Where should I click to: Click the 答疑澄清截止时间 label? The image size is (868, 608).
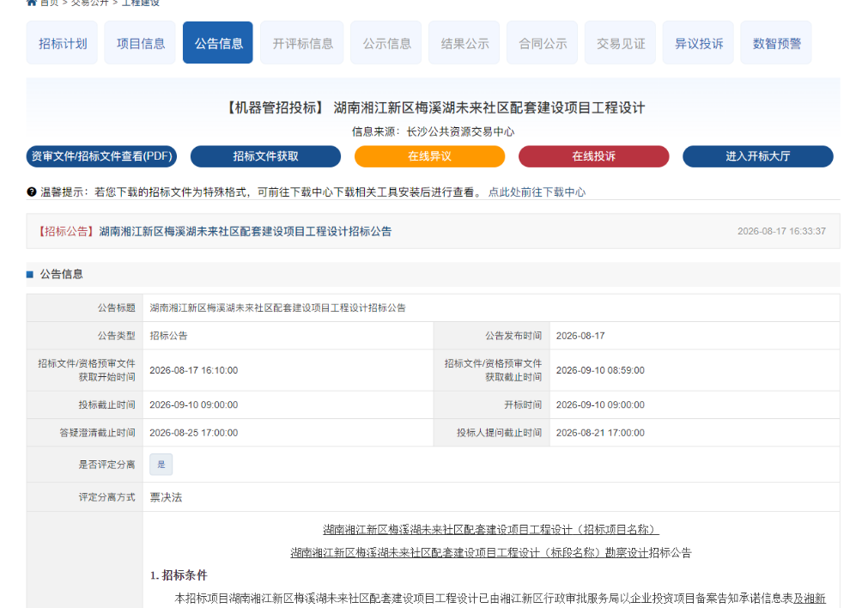pyautogui.click(x=97, y=433)
